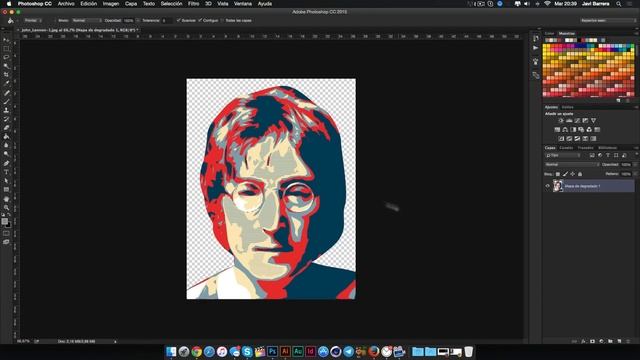Viewport: 640px width, 360px height.
Task: Toggle lock all for the layer
Action: tap(580, 174)
